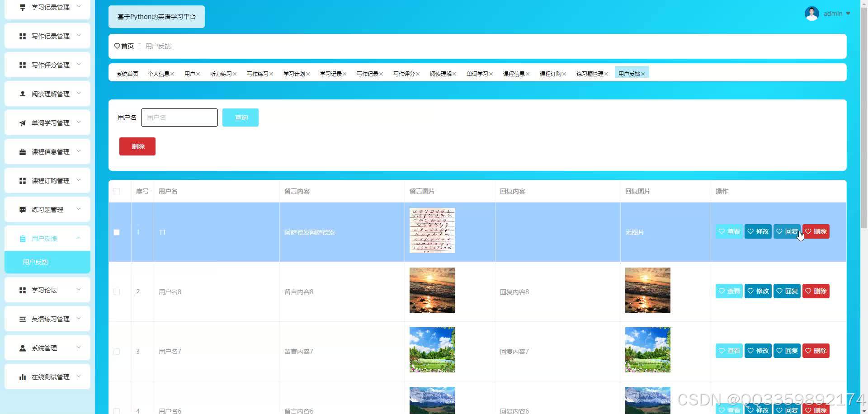Click the 系统管理 user icon
868x414 pixels.
23,348
